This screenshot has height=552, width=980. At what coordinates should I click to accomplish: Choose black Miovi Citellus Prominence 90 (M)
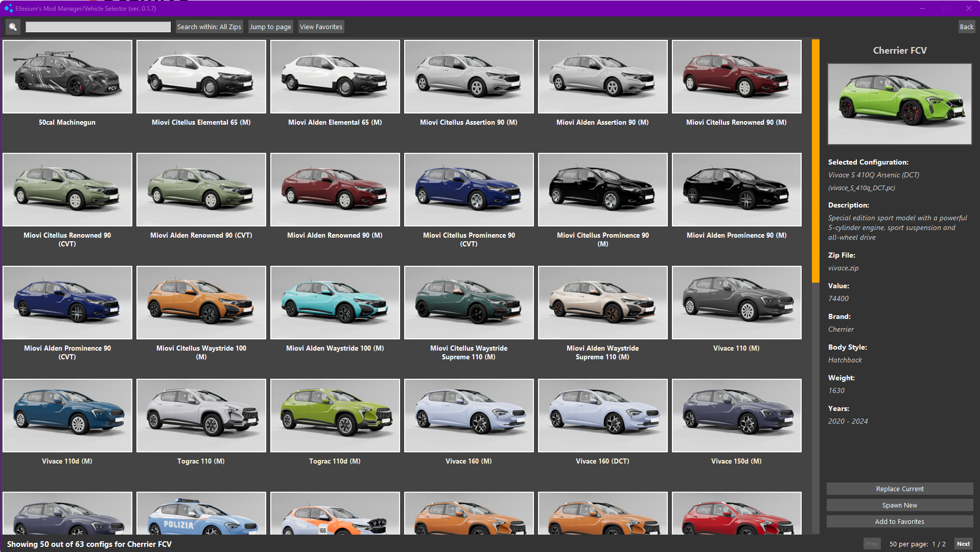click(x=603, y=190)
